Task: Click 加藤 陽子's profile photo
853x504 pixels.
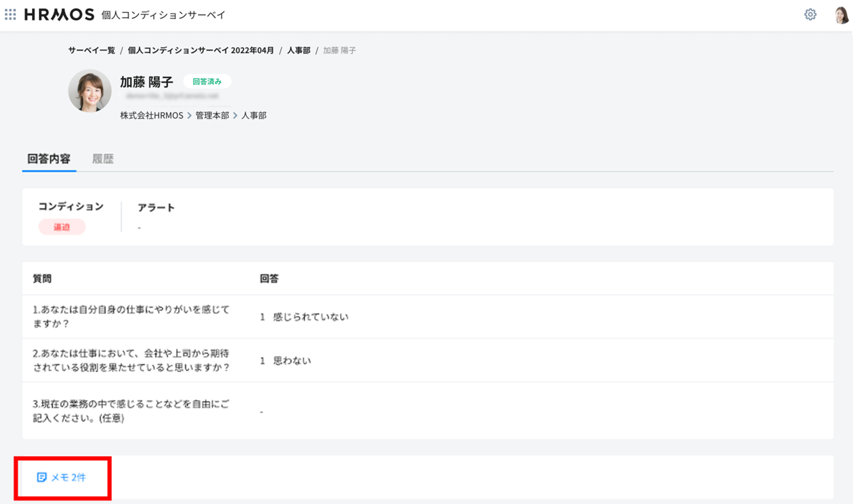Action: coord(90,91)
